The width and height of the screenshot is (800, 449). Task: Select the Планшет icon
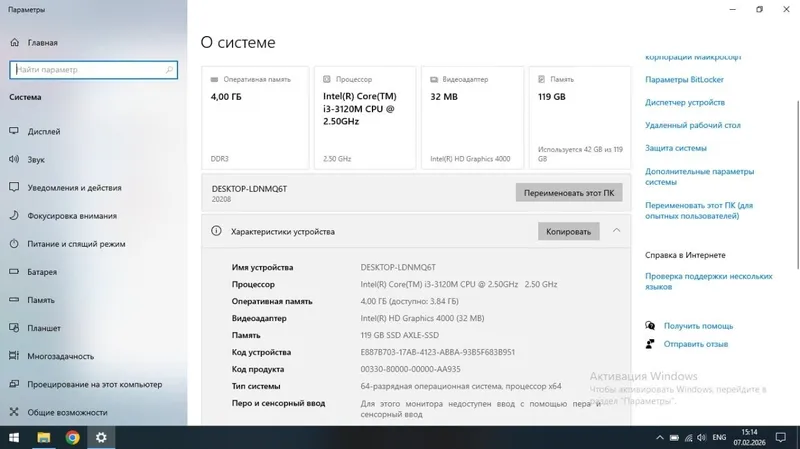pyautogui.click(x=14, y=328)
